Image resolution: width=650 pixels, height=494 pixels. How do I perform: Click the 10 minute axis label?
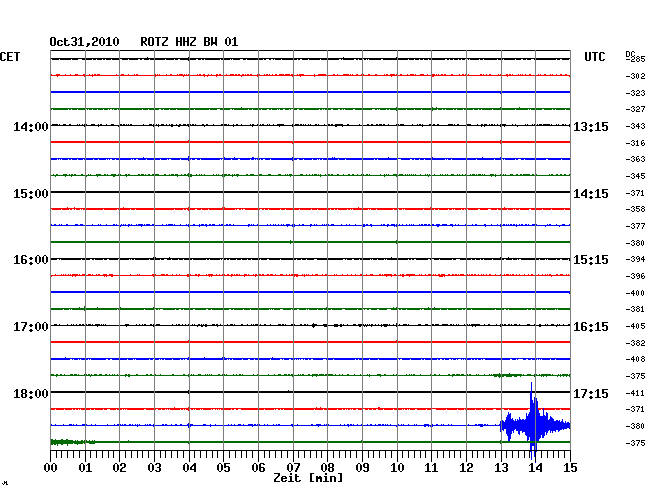(397, 468)
